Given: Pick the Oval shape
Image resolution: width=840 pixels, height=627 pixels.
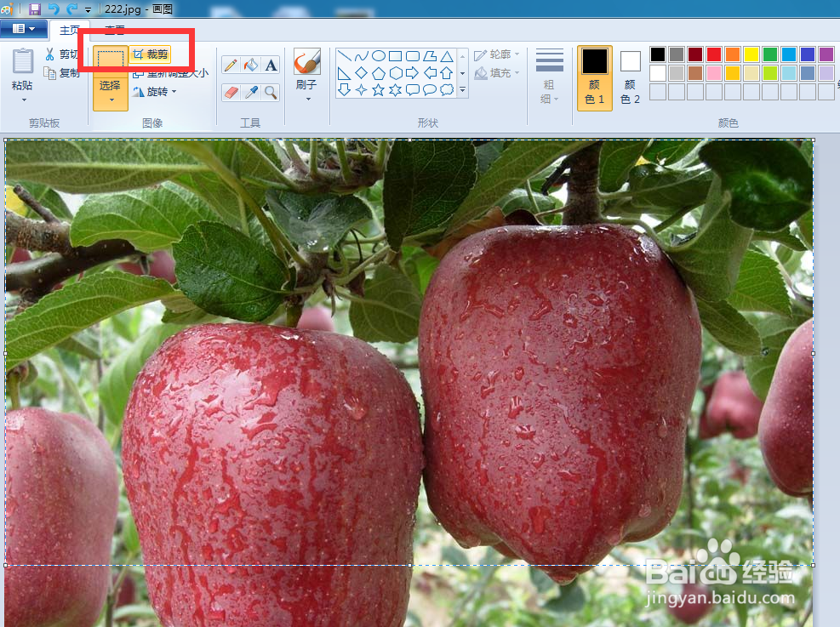Looking at the screenshot, I should [x=379, y=56].
